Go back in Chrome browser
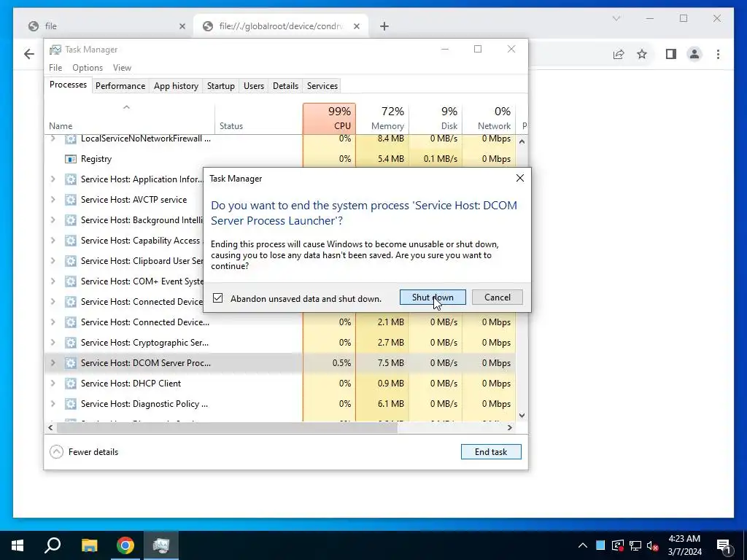 [29, 54]
